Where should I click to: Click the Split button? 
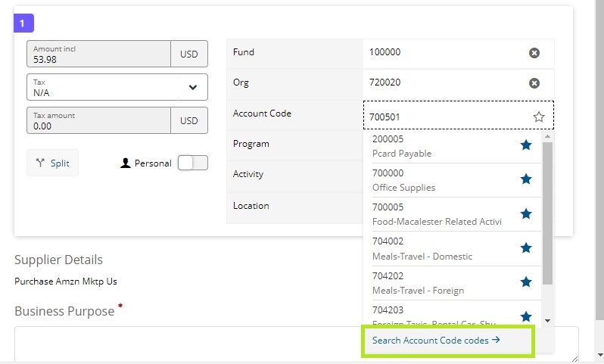tap(52, 163)
